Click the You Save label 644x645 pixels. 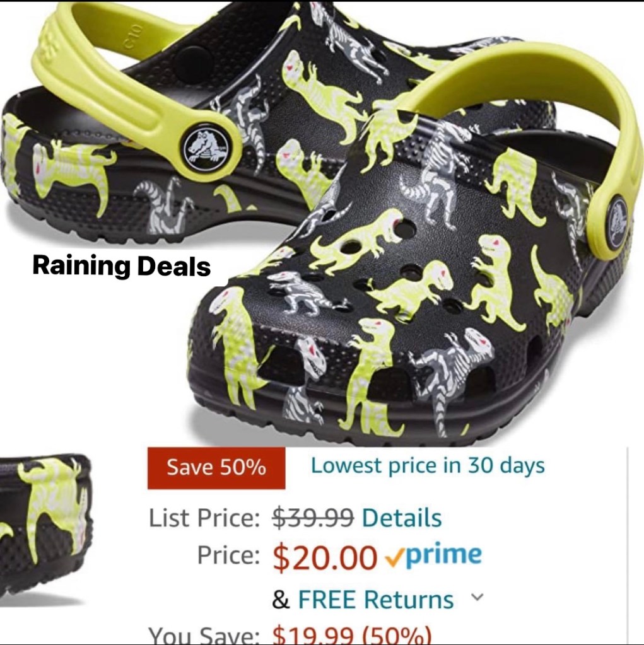[x=204, y=636]
